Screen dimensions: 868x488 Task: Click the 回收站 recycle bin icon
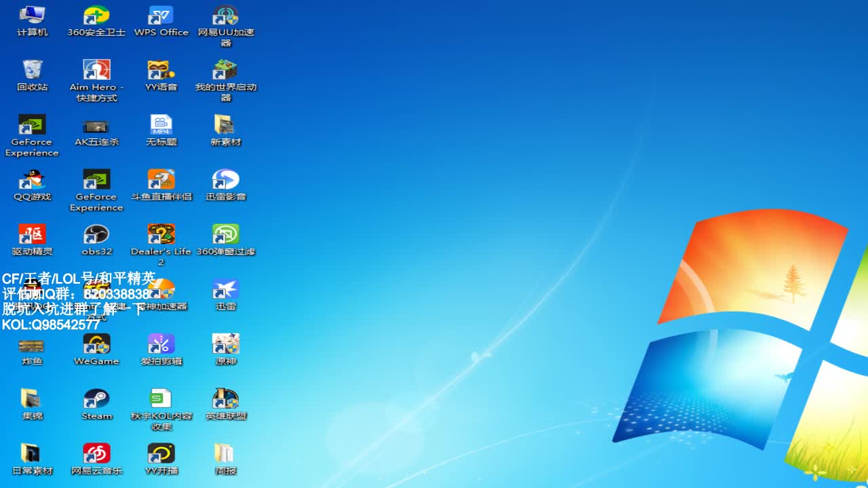(32, 76)
